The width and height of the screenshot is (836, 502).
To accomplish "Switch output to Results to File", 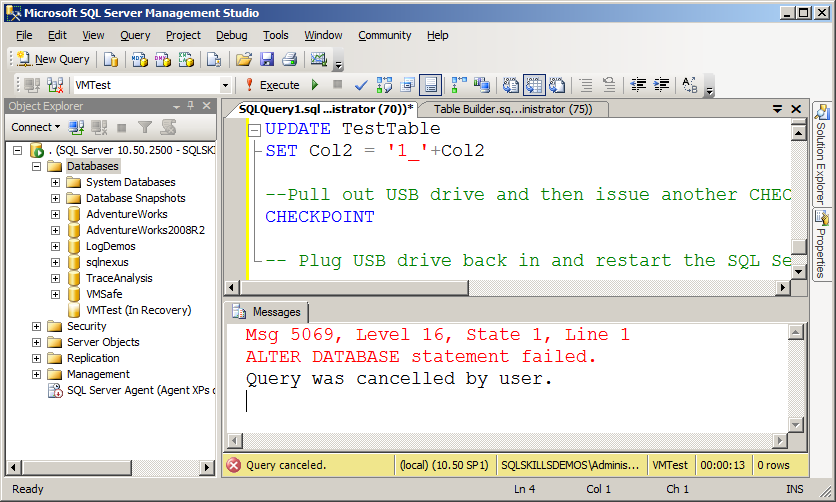I will (557, 85).
